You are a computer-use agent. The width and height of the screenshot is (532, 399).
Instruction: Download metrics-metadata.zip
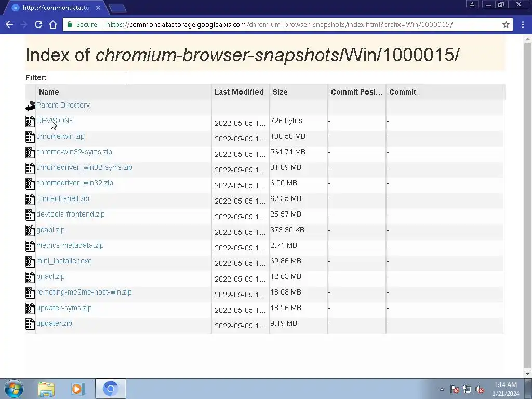click(70, 246)
